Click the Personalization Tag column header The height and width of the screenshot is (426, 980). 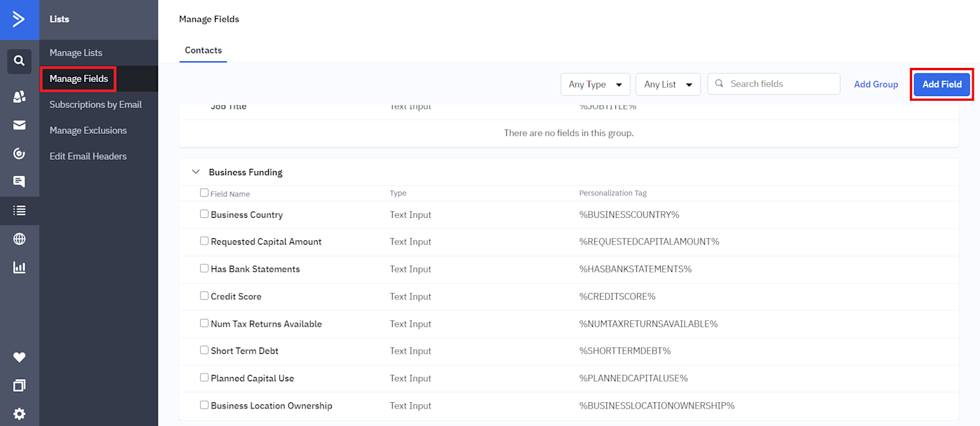[613, 193]
